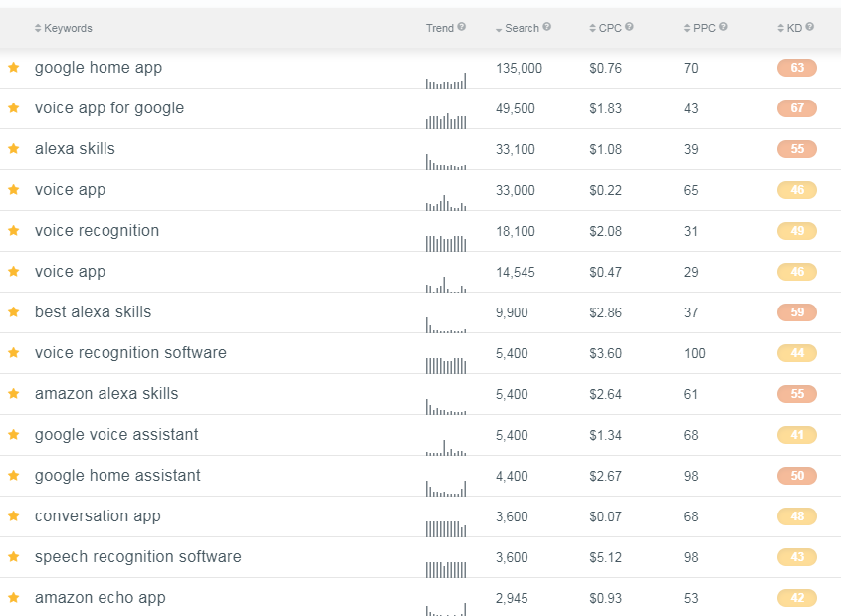This screenshot has height=616, width=841.
Task: Click the PPC value 53 for amazon echo app
Action: tap(691, 598)
